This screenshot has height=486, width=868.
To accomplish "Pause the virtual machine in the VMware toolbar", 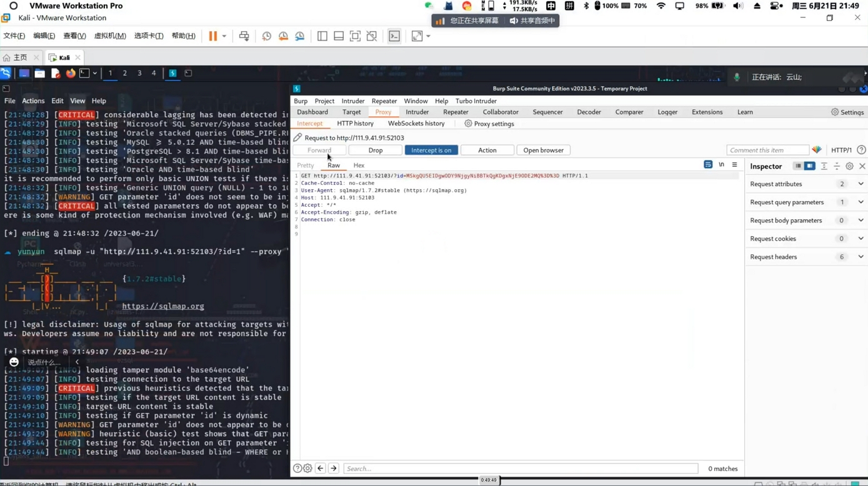I will coord(213,36).
